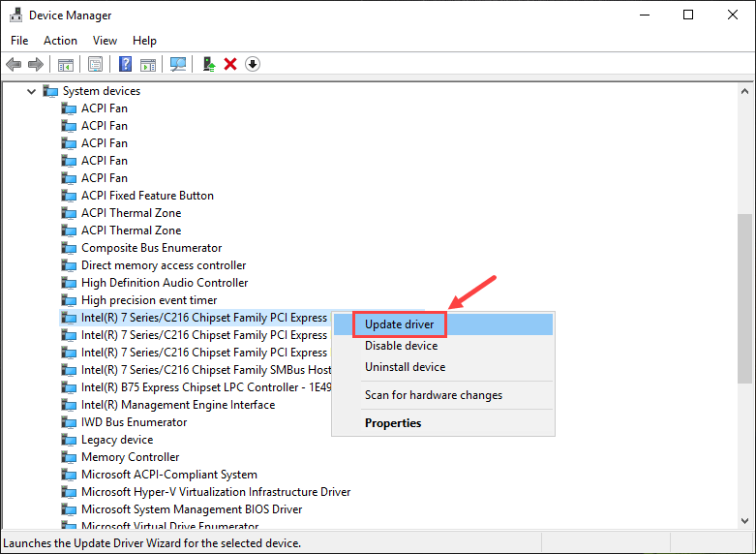756x554 pixels.
Task: Click the Forward arrow in the toolbar
Action: [36, 64]
